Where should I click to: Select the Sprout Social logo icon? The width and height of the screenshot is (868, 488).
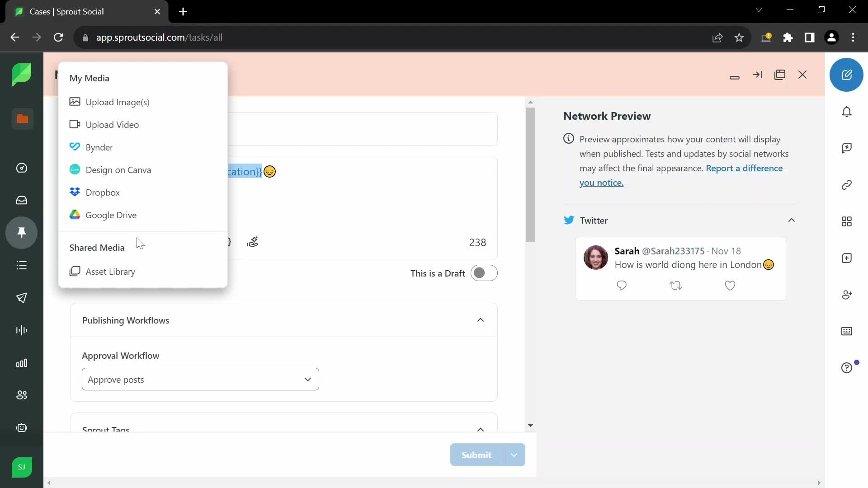pyautogui.click(x=22, y=75)
